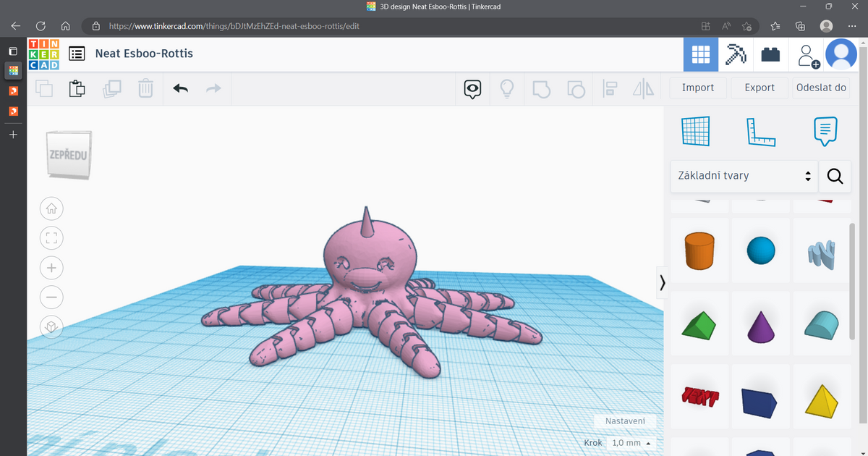This screenshot has height=456, width=868.
Task: Click the Odeslat do button
Action: coord(820,87)
